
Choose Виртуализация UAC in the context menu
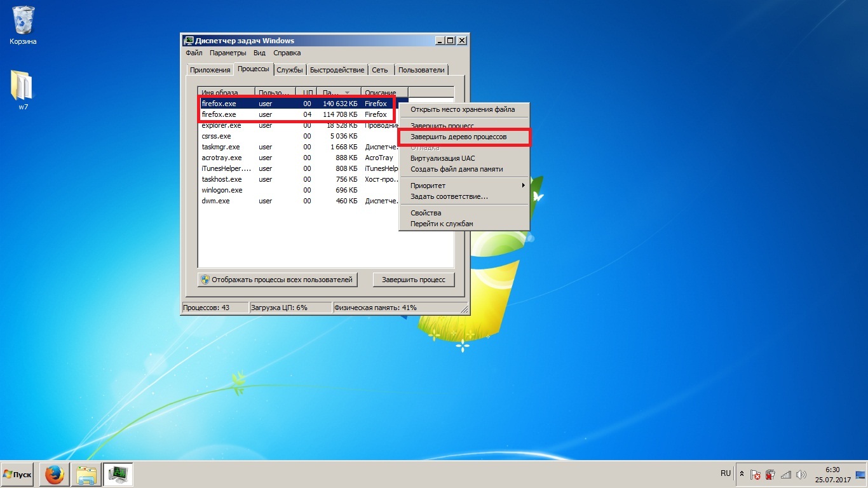(463, 158)
